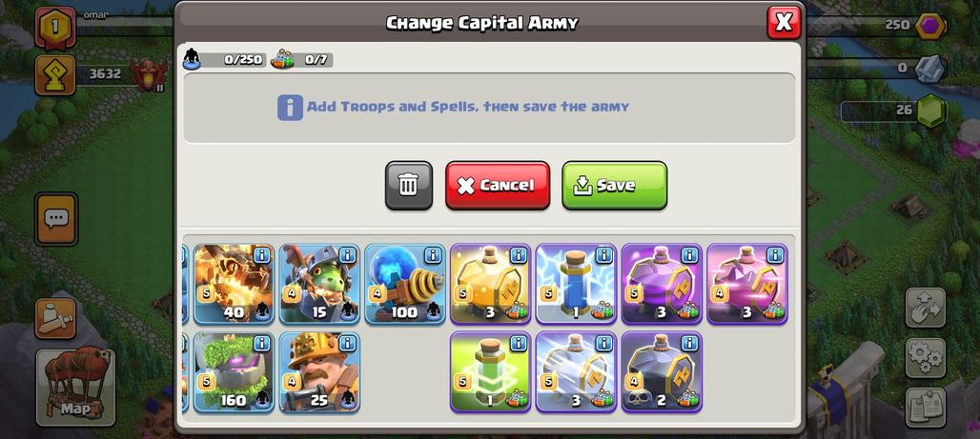Cancel the army changes
The height and width of the screenshot is (439, 980).
point(498,186)
